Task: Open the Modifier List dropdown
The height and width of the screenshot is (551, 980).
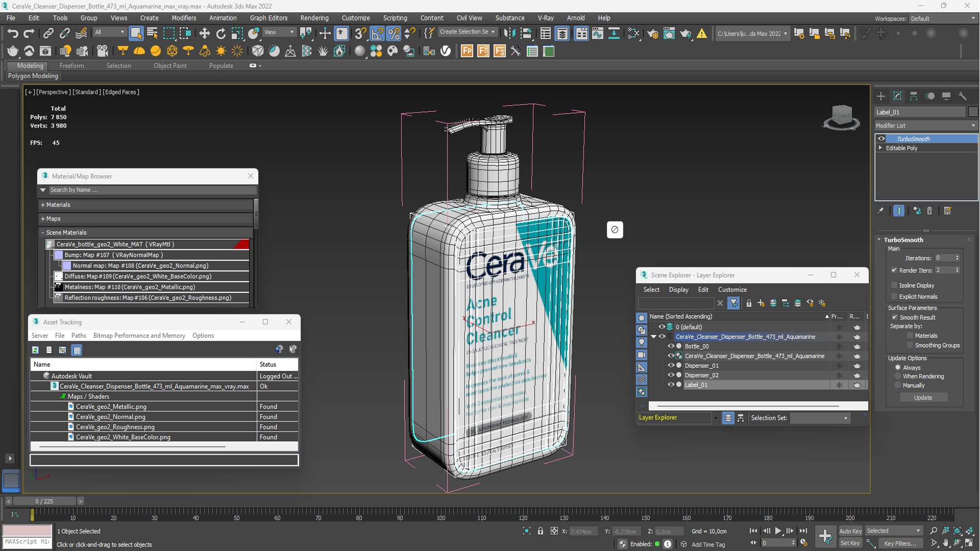Action: click(x=925, y=126)
